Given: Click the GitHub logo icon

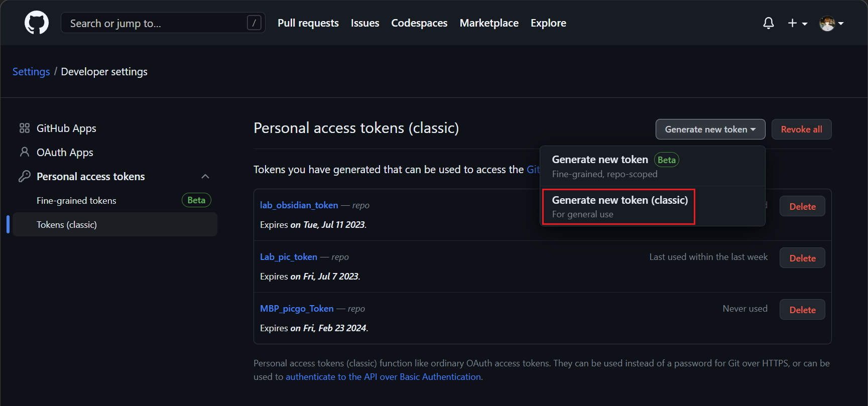Looking at the screenshot, I should click(x=37, y=23).
